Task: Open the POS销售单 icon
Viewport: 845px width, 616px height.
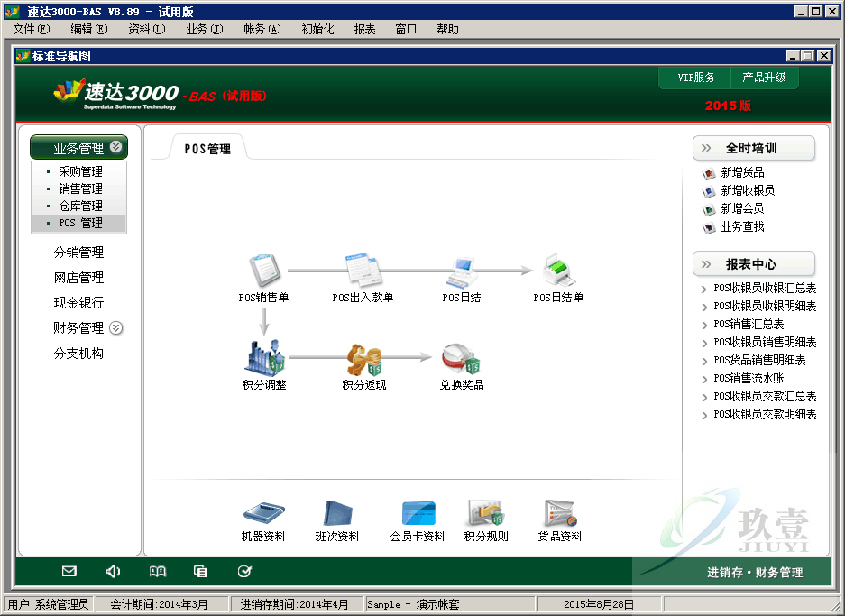Action: (x=263, y=270)
